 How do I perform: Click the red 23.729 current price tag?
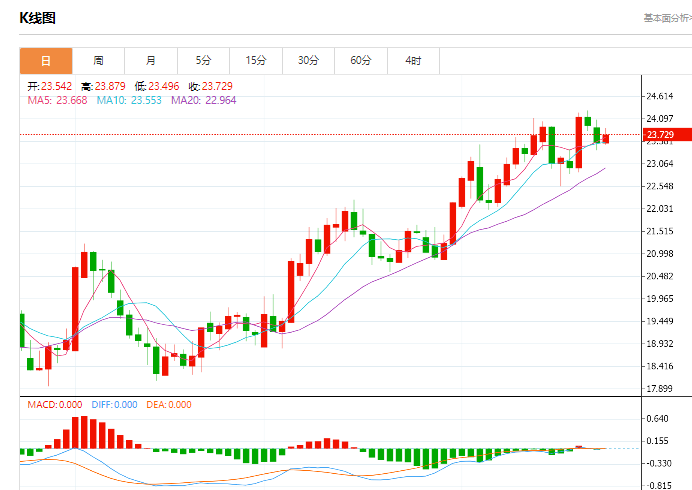pos(667,135)
